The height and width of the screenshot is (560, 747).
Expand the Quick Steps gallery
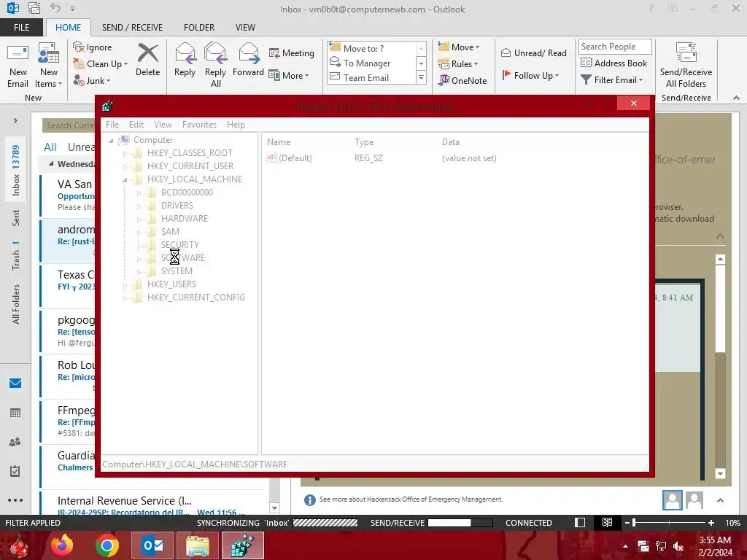[x=421, y=78]
